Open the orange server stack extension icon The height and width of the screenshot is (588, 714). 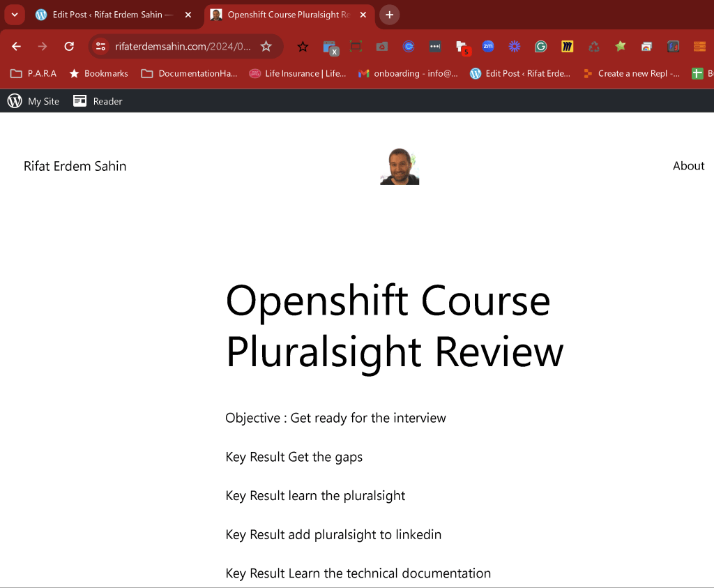[699, 47]
